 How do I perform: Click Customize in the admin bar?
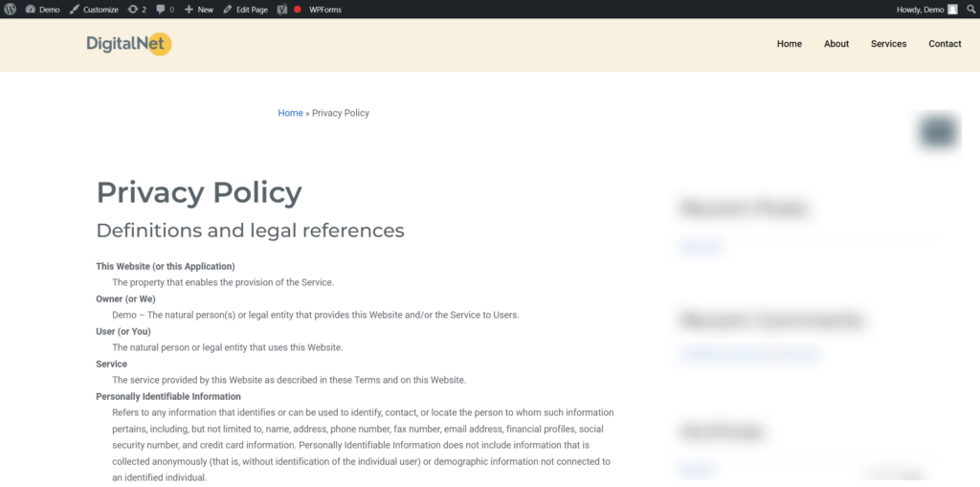[x=94, y=10]
